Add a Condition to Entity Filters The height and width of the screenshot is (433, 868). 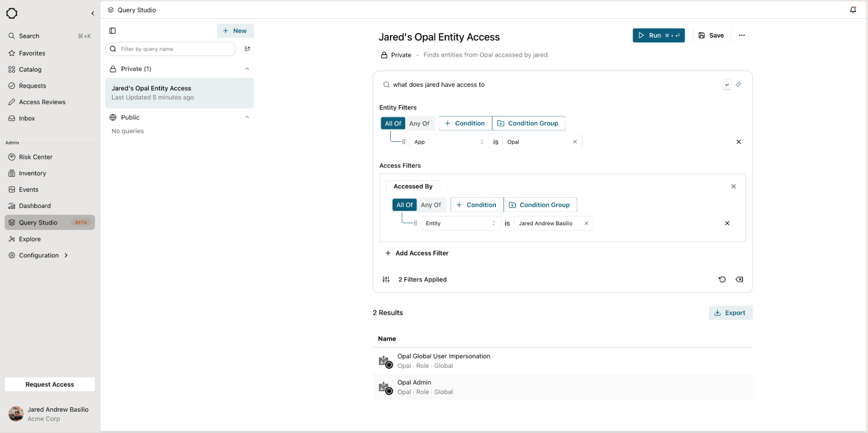(x=465, y=123)
